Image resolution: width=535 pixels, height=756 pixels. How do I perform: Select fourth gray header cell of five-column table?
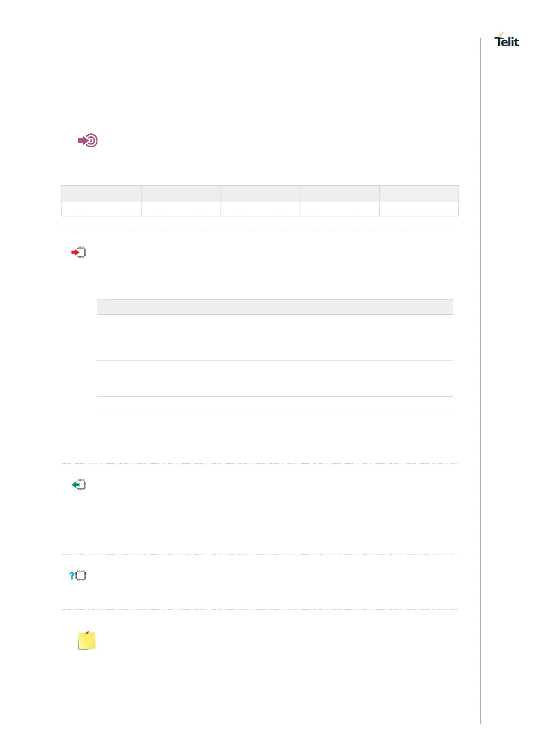coord(339,193)
